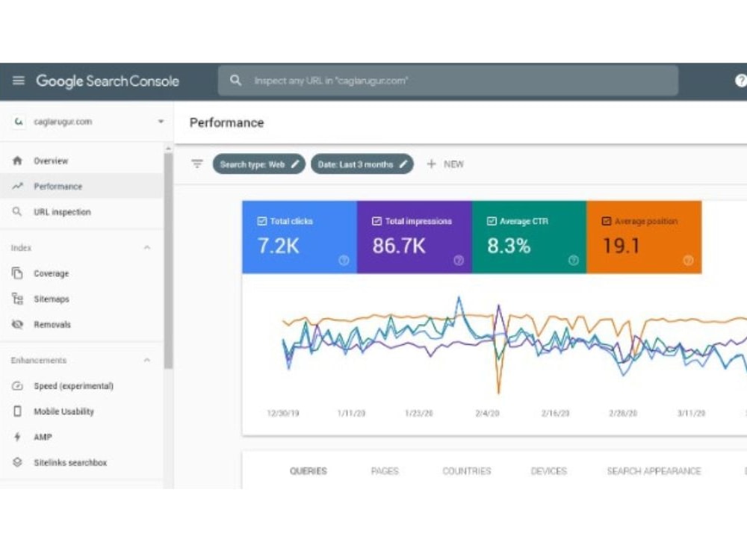Click the Coverage pages icon
This screenshot has height=560, width=747.
pos(17,273)
